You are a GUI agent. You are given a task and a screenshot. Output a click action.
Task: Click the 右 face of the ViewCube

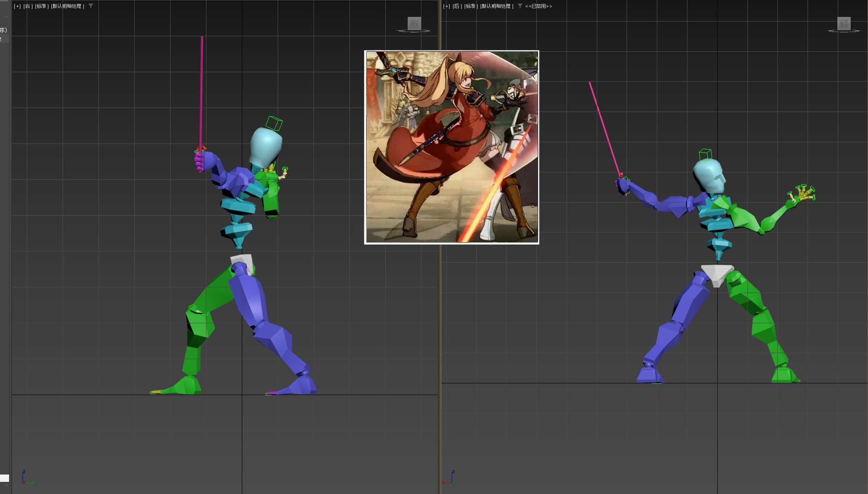pos(414,23)
